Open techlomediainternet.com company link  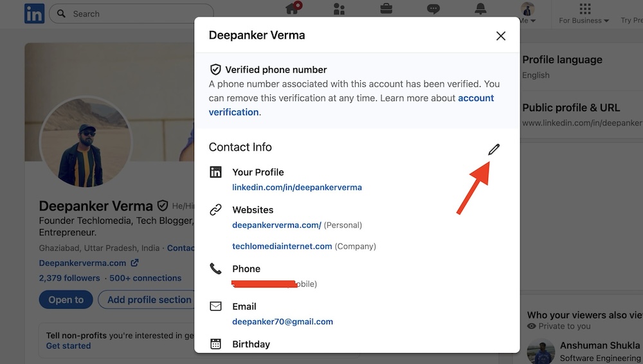click(x=282, y=246)
